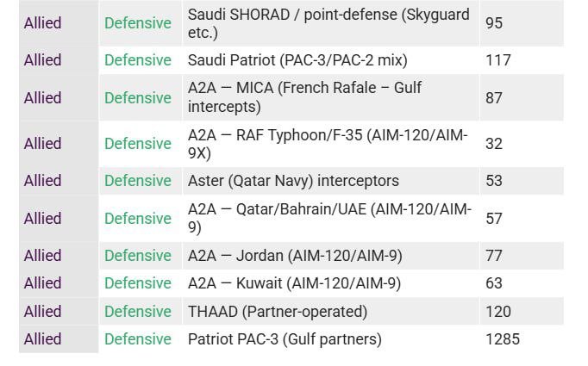588x366 pixels.
Task: Click the Allied label in the MICA row
Action: tap(43, 97)
